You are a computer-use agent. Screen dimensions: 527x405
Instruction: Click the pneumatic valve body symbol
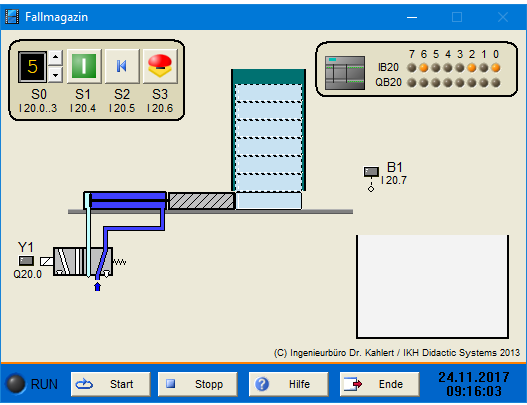coord(83,262)
